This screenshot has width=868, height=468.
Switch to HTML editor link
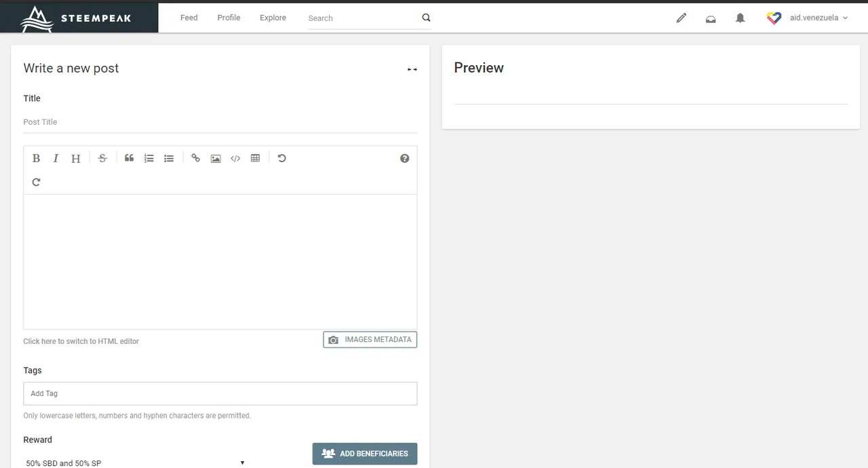[81, 341]
